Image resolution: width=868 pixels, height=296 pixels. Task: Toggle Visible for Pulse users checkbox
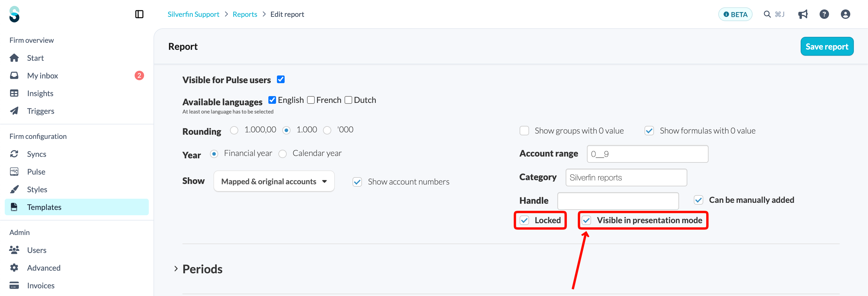[281, 79]
